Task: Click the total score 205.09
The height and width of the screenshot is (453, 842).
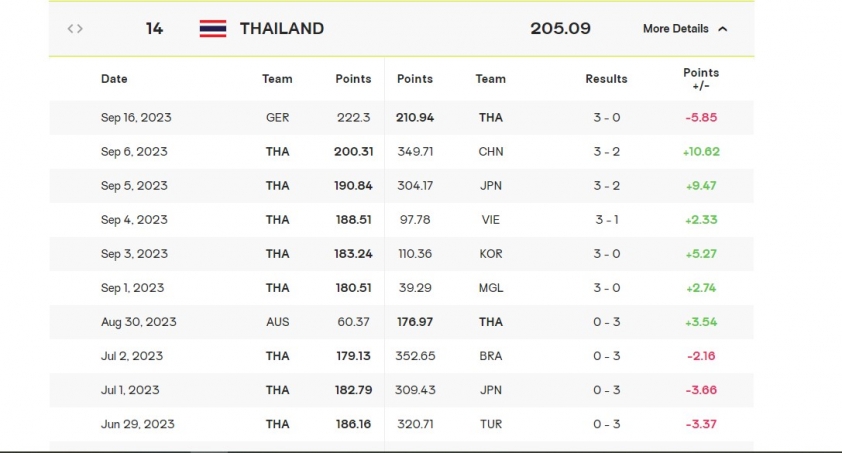Action: tap(561, 28)
